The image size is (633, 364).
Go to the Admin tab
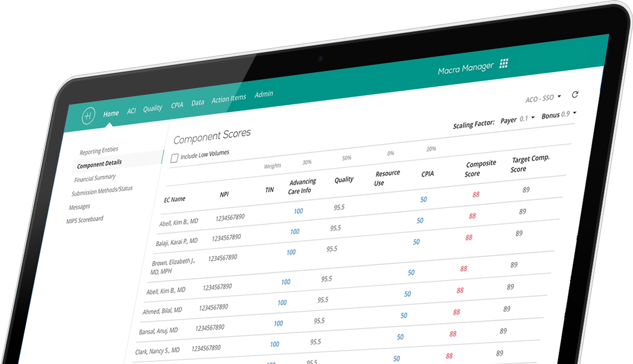(264, 94)
